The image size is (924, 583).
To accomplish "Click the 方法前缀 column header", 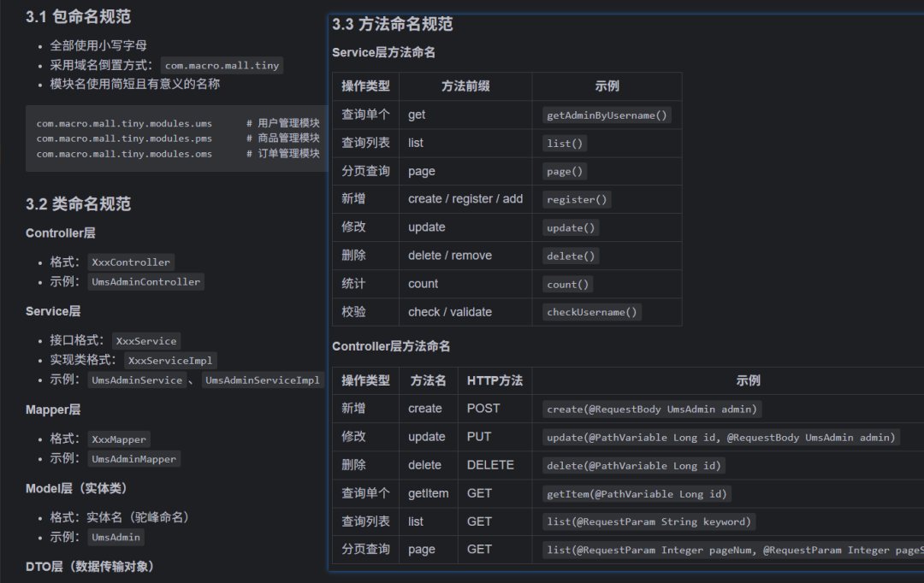I will pyautogui.click(x=465, y=86).
